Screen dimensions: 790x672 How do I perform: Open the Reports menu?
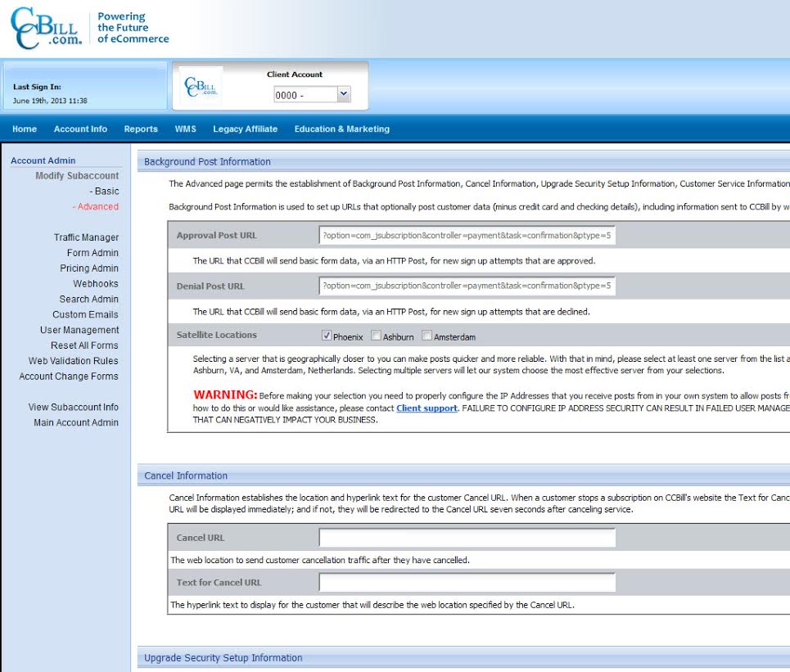(x=141, y=129)
